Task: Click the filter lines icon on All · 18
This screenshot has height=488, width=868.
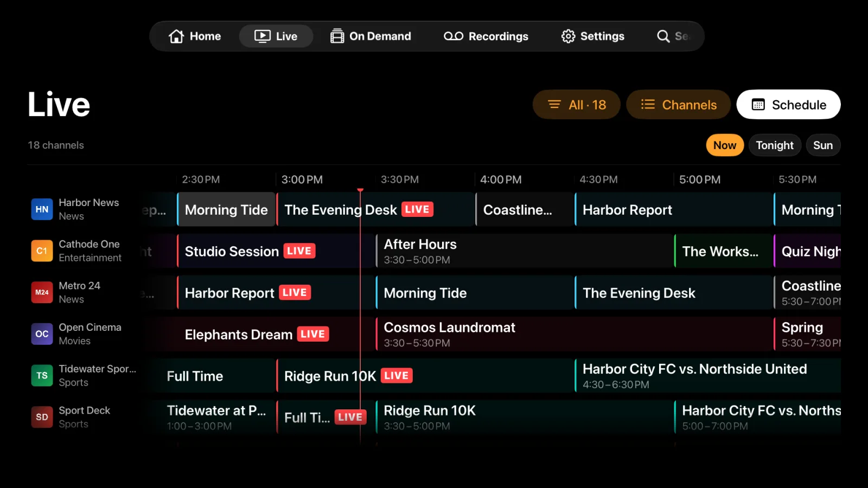Action: tap(554, 104)
